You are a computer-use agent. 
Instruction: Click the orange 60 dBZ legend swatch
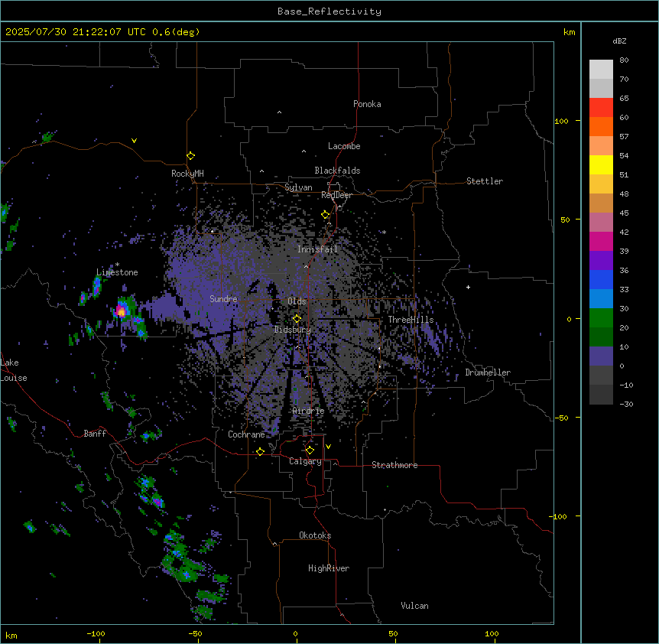[x=601, y=126]
